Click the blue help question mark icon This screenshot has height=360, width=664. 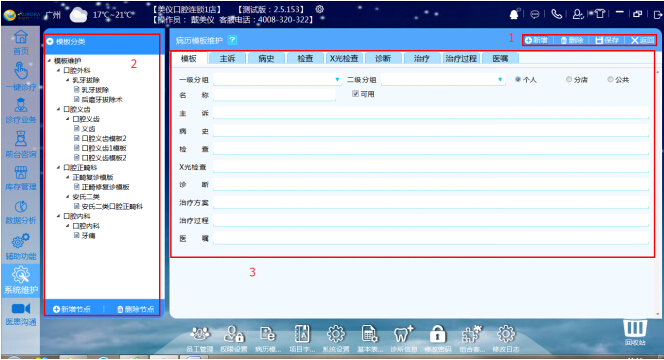[232, 40]
